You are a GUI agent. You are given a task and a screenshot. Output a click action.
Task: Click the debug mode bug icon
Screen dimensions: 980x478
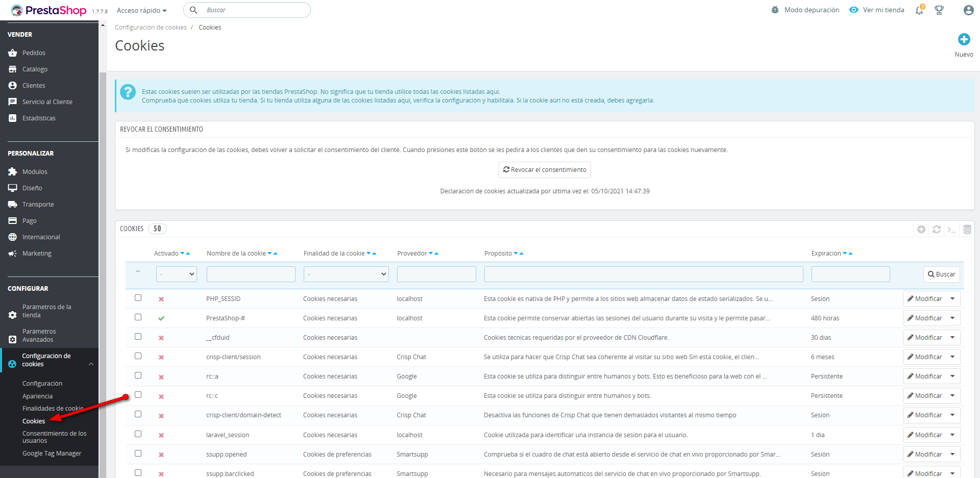coord(775,10)
